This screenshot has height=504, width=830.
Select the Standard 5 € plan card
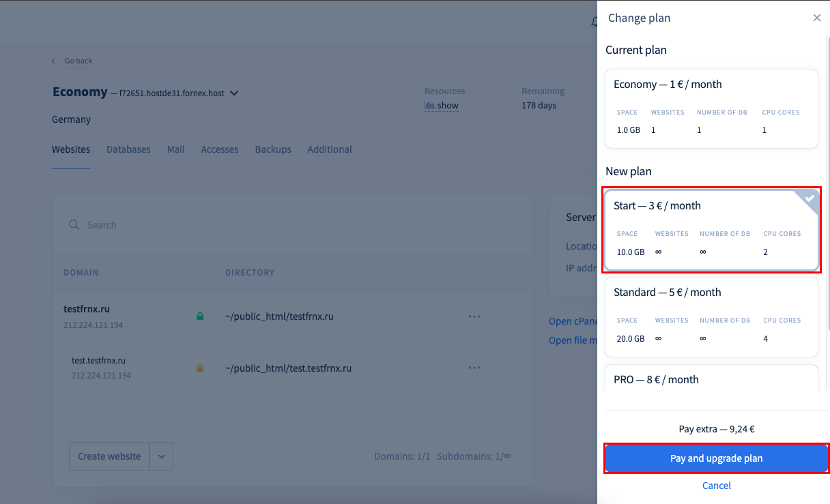pos(712,317)
